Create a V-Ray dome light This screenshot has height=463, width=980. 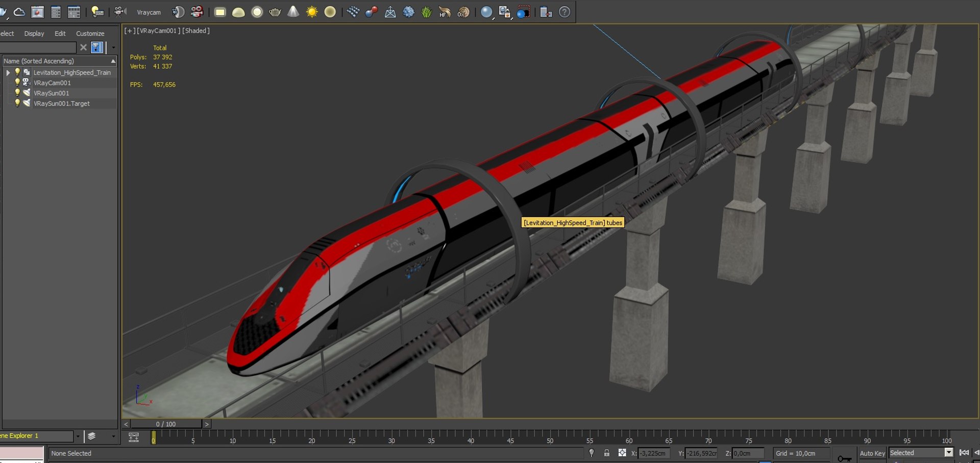pyautogui.click(x=238, y=12)
